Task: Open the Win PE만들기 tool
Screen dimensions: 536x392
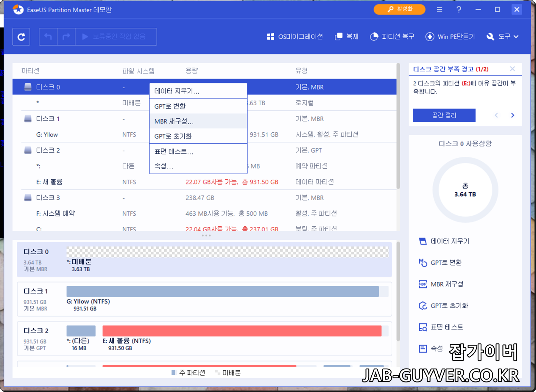Action: point(450,37)
